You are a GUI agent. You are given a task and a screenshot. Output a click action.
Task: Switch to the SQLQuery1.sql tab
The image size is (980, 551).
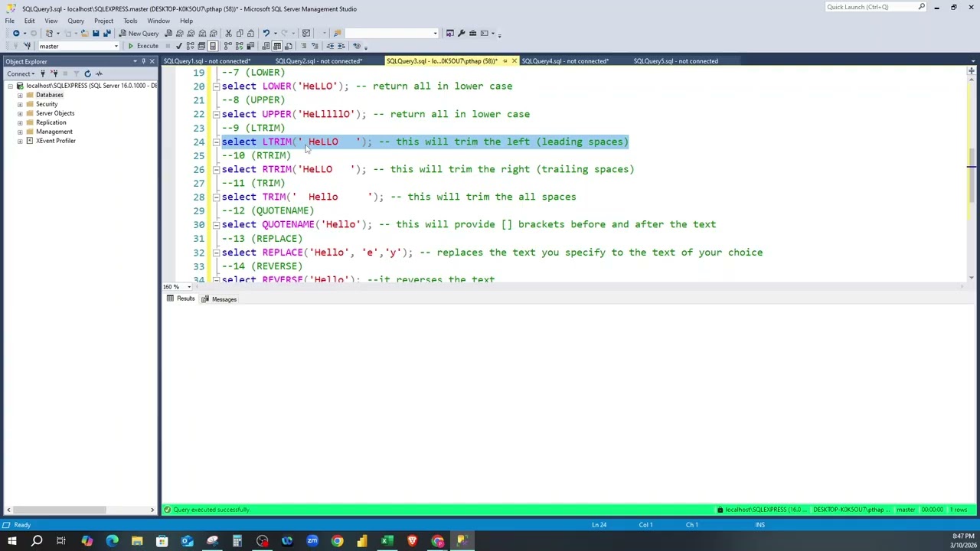(206, 61)
